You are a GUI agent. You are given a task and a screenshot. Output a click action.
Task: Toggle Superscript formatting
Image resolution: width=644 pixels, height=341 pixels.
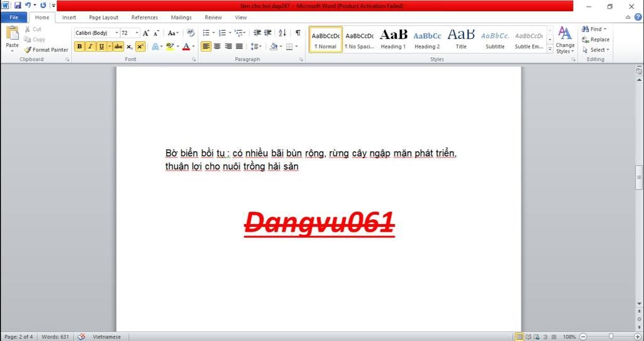click(x=140, y=46)
